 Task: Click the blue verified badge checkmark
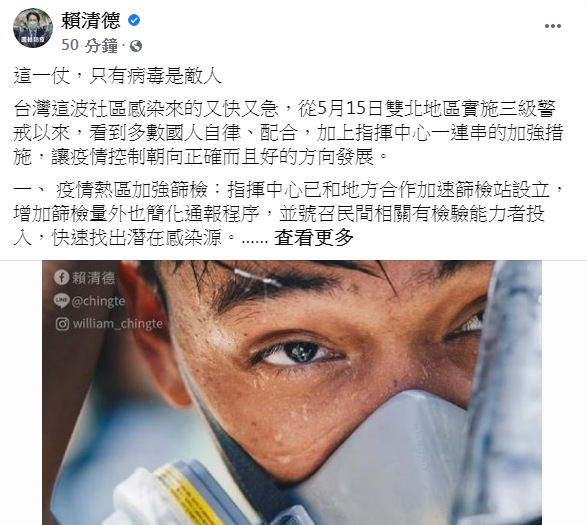pyautogui.click(x=134, y=20)
